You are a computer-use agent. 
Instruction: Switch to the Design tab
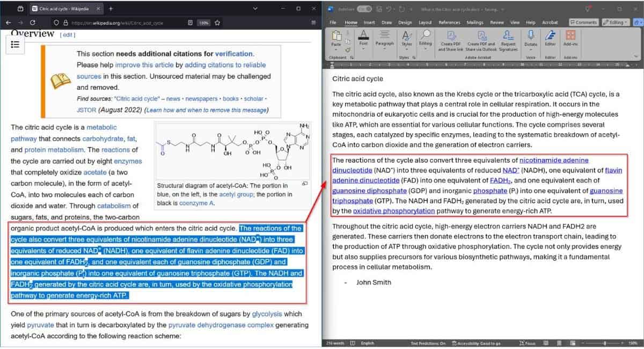coord(405,23)
